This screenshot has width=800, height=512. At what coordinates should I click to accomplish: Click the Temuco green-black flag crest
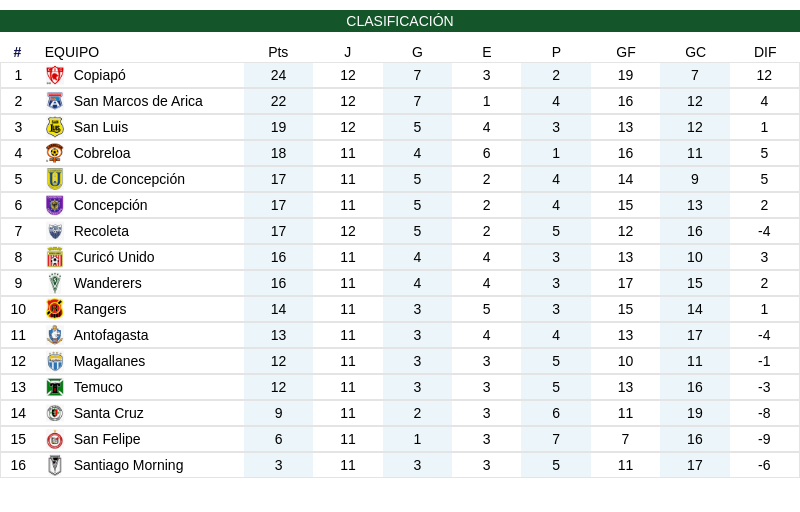pos(55,388)
